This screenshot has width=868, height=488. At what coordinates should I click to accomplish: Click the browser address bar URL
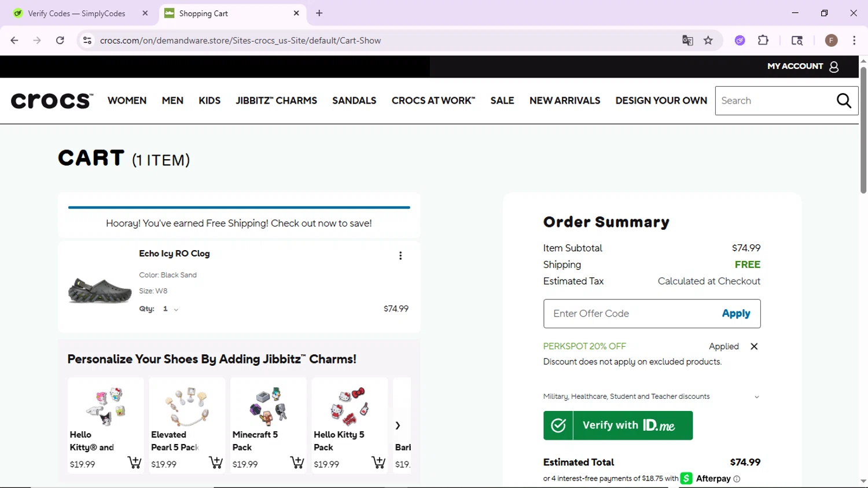tap(240, 41)
